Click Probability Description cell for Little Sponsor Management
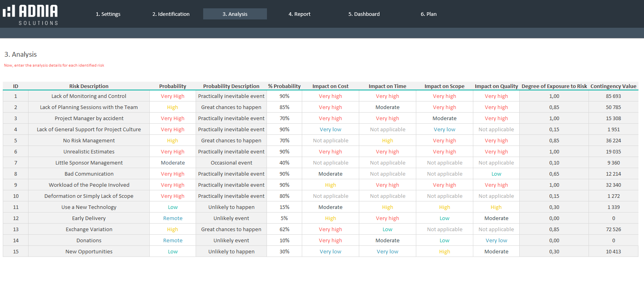 point(231,163)
